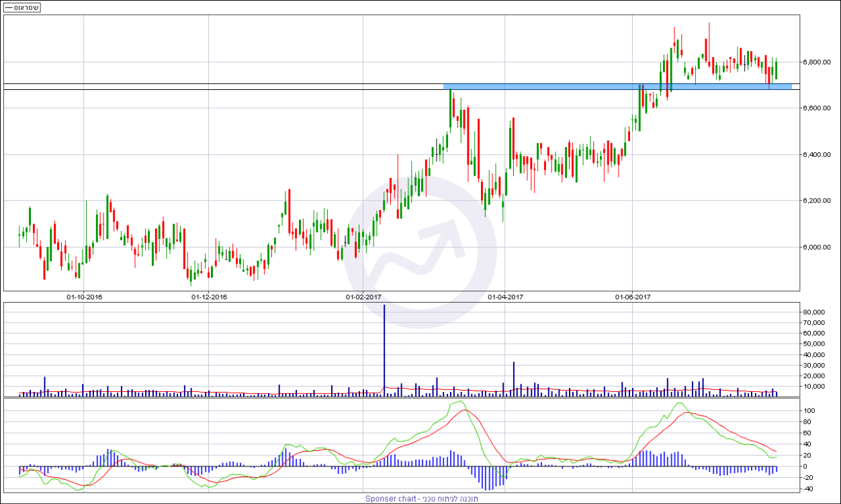This screenshot has height=504, width=841.
Task: Pick the 01-04-2017 date label
Action: point(505,296)
